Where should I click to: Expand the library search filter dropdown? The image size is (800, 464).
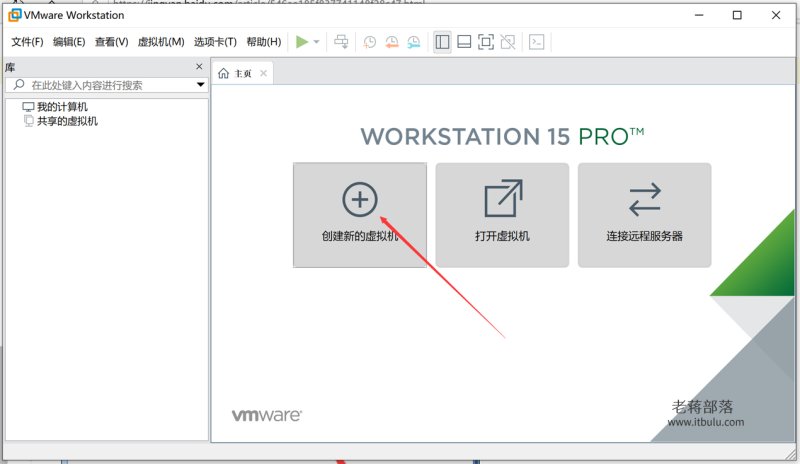201,85
